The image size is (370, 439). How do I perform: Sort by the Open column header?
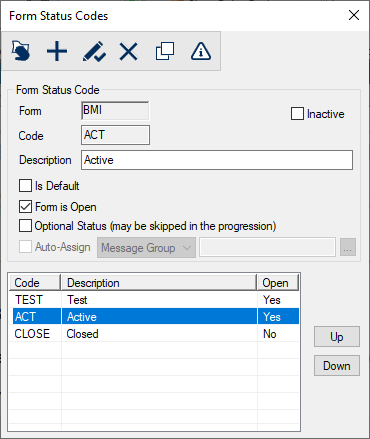click(x=278, y=283)
